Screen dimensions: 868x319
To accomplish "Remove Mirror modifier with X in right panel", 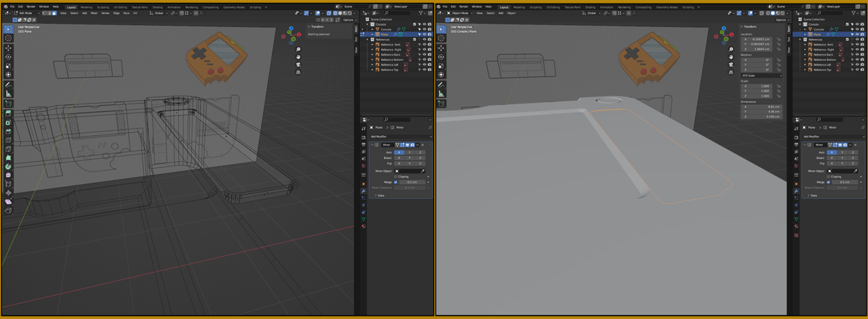I will coord(855,145).
